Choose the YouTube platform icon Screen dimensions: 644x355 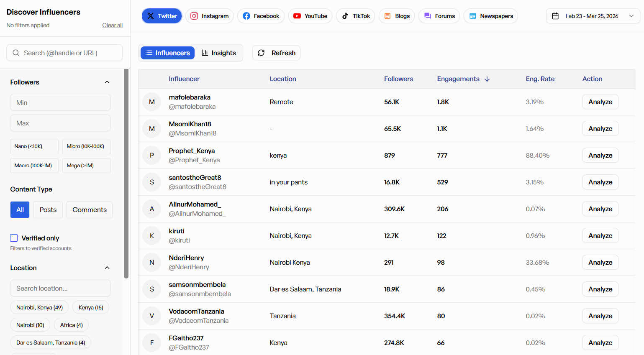click(x=297, y=16)
